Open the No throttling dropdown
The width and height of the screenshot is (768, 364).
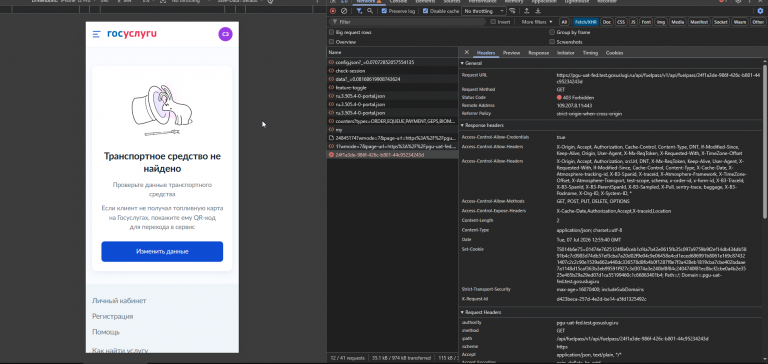click(x=484, y=11)
